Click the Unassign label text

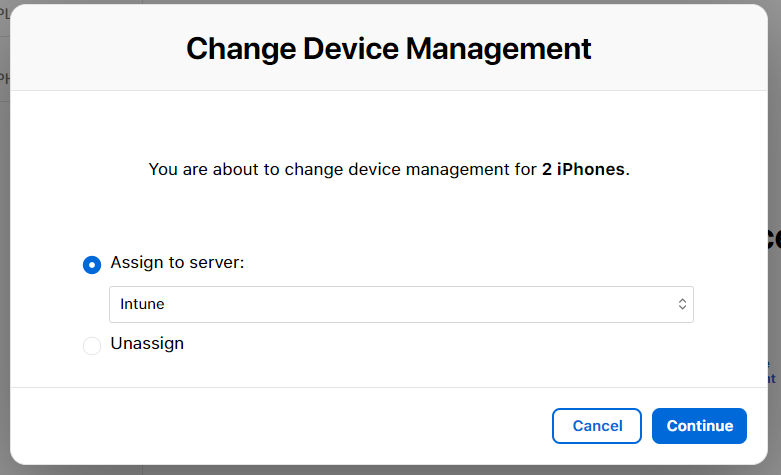pyautogui.click(x=147, y=343)
